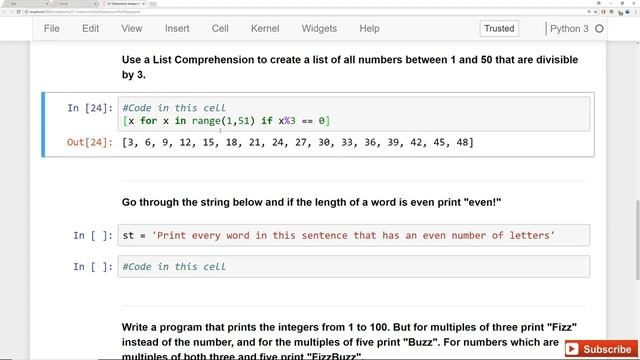Click the FizzBuzz program instruction paragraph

coord(349,342)
